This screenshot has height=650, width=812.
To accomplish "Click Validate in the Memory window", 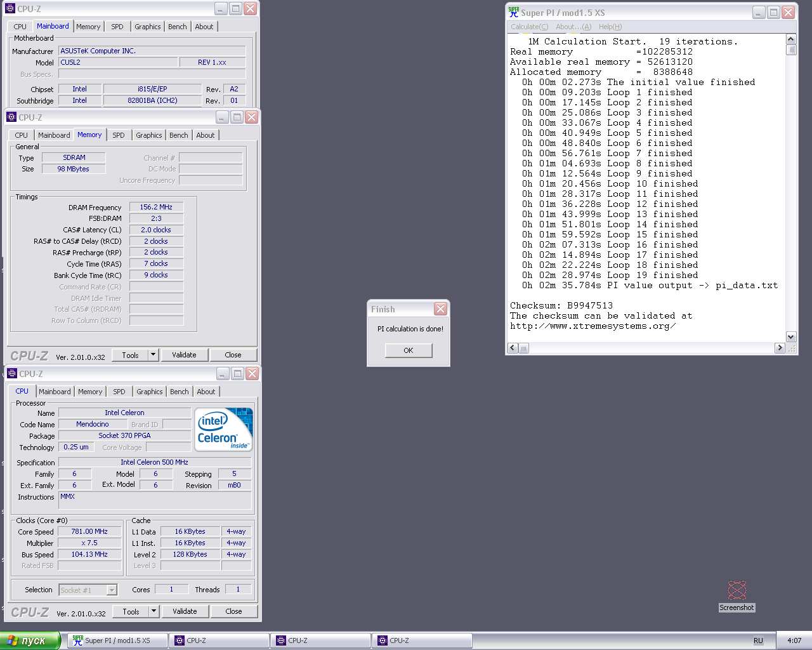I will [x=184, y=355].
